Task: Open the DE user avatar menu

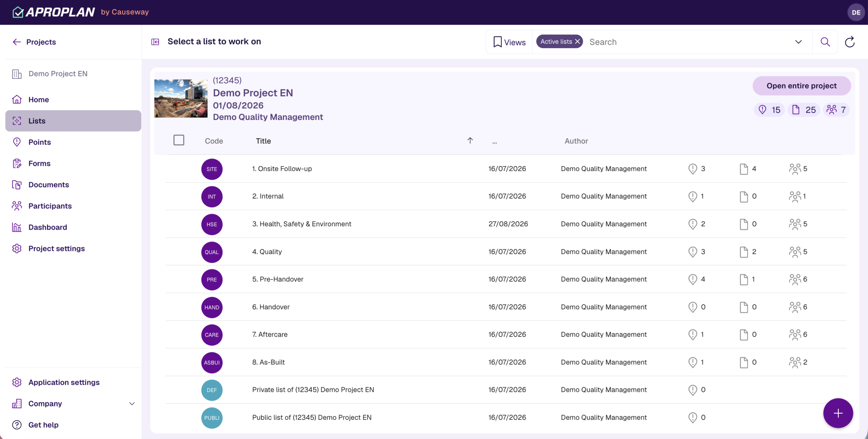Action: click(856, 13)
